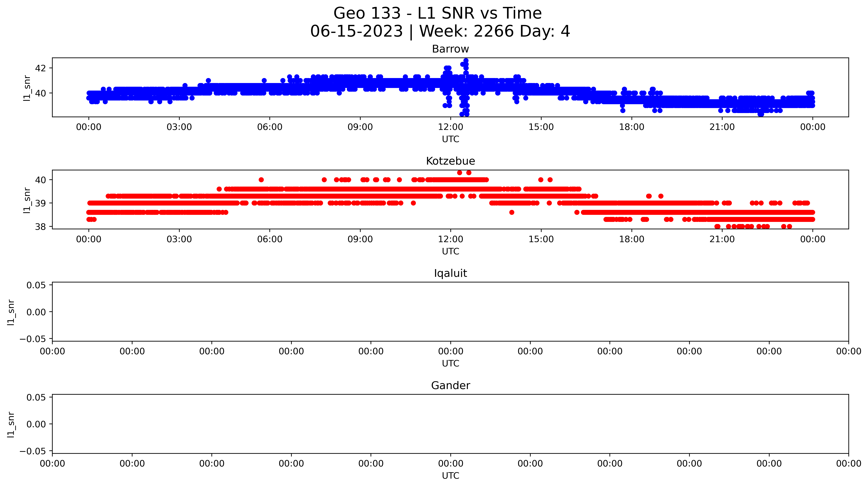The image size is (868, 487).
Task: Click the Kotzebue plot's '12:00' x-axis tick
Action: 451,239
